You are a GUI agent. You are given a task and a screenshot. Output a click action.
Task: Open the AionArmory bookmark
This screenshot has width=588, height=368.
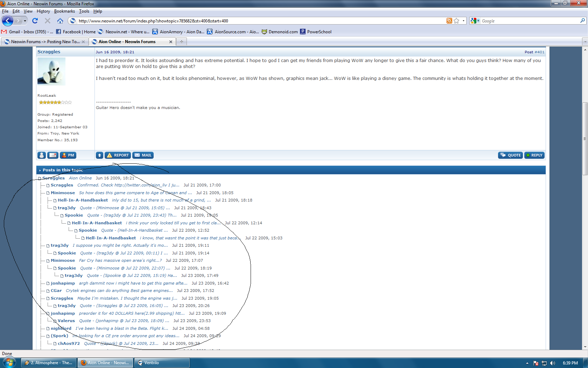tap(178, 32)
